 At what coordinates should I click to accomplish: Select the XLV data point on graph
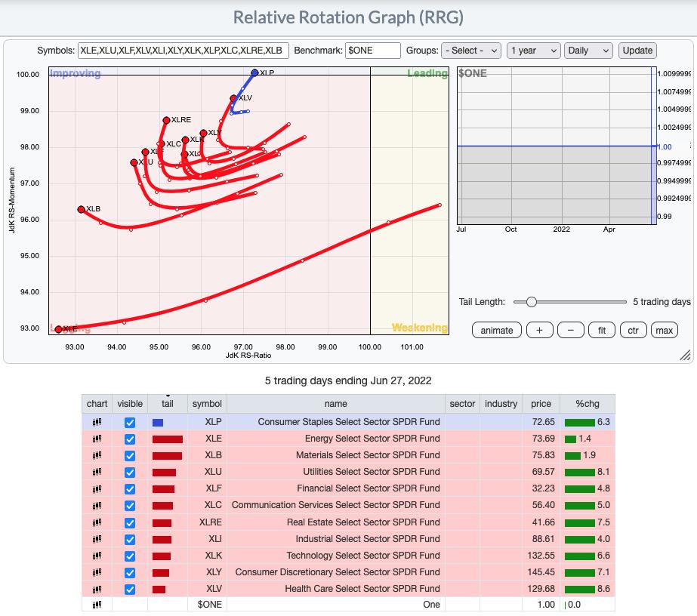coord(233,98)
